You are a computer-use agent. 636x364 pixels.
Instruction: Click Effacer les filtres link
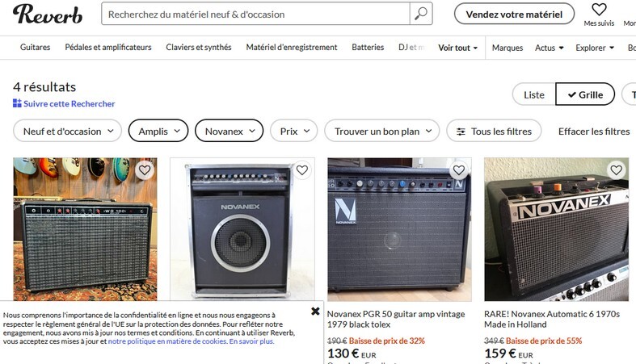[x=594, y=131]
